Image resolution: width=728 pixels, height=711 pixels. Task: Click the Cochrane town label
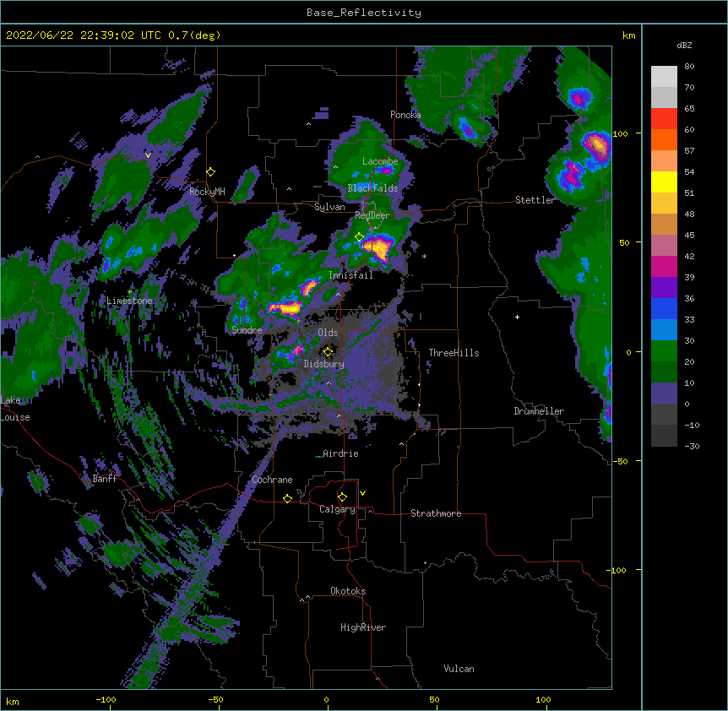272,480
